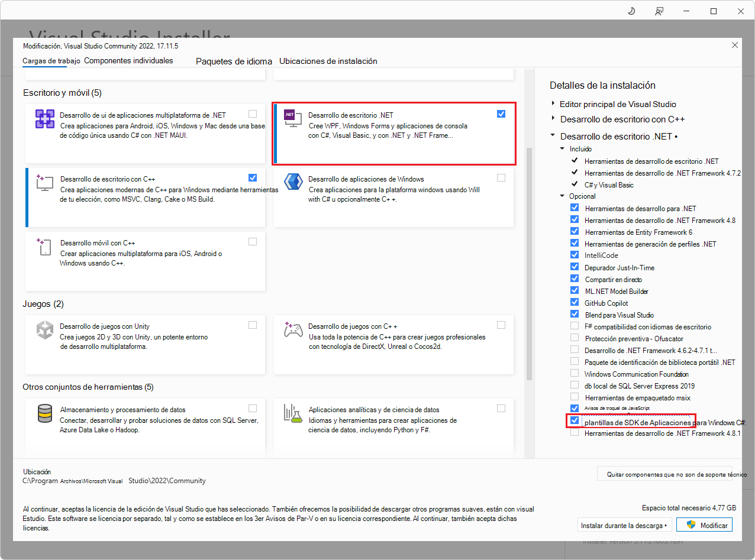Click the workloads list vertical scrollbar

[x=529, y=263]
